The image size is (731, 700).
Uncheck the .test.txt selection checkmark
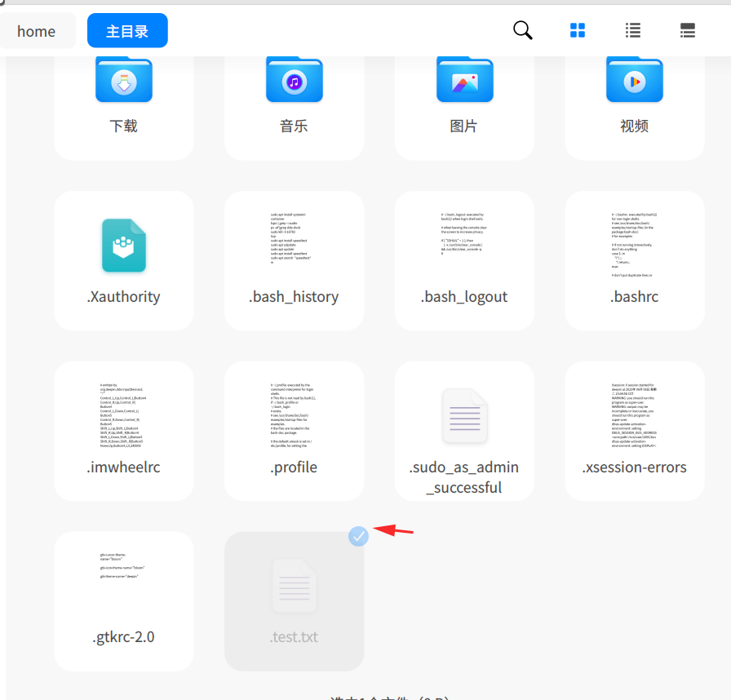tap(358, 536)
